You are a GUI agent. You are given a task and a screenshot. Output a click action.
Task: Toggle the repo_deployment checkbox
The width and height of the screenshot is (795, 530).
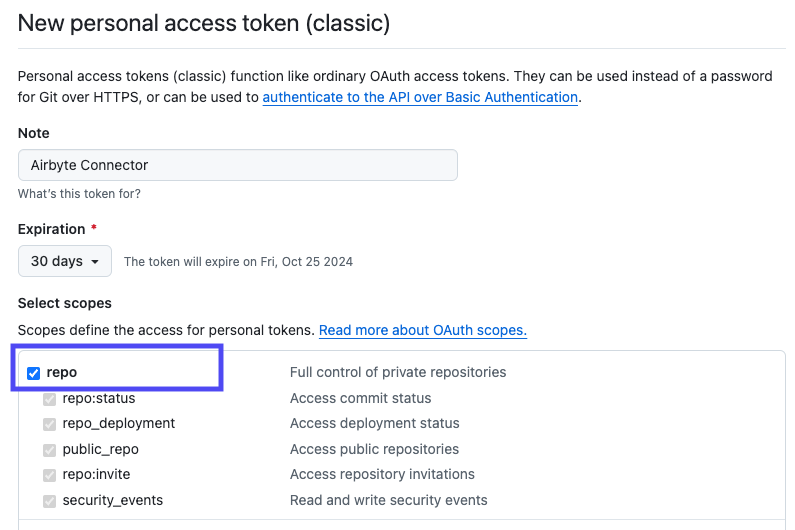click(x=50, y=424)
